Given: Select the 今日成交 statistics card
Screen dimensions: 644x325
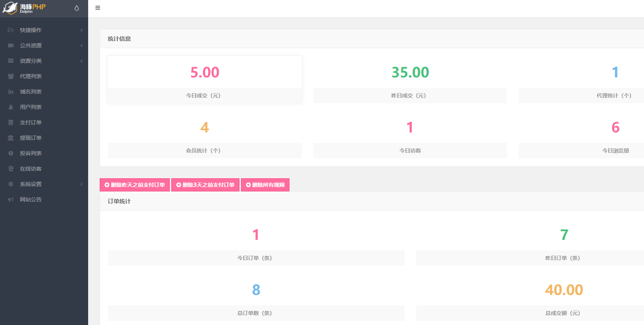Looking at the screenshot, I should [x=204, y=79].
